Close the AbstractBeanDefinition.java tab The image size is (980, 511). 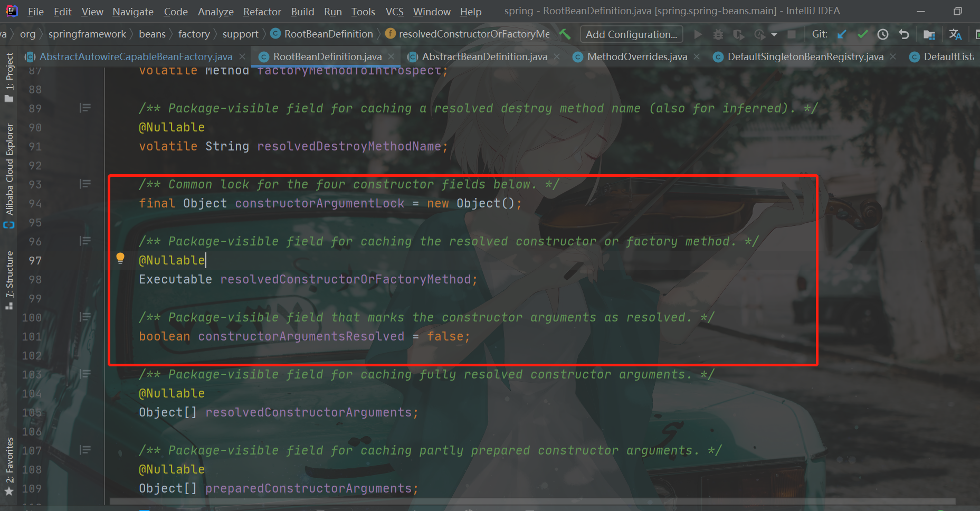[x=557, y=56]
